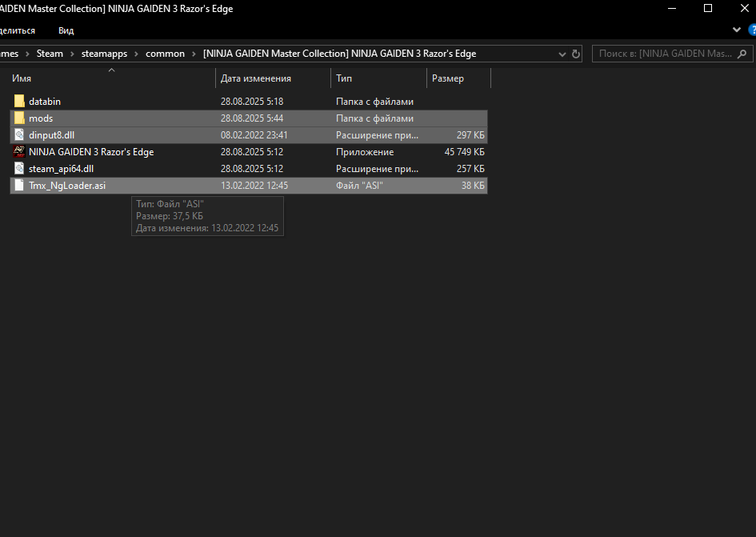Go to the Steam breadcrumb folder
Image resolution: width=756 pixels, height=537 pixels.
pos(50,54)
